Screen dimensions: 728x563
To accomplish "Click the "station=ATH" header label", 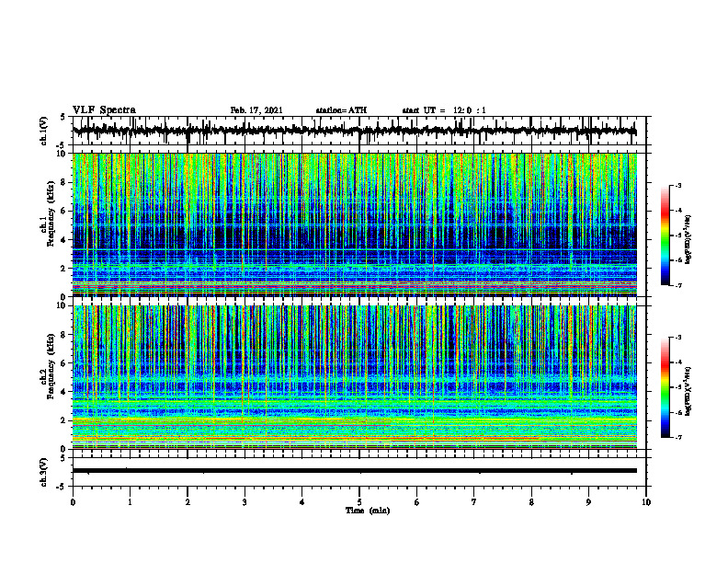I will tap(341, 110).
